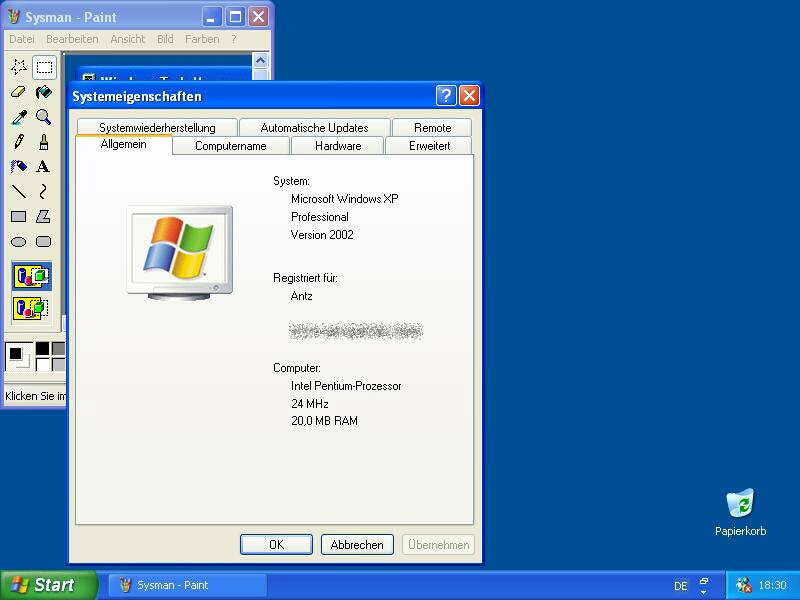Click the text "Microsoft Windows XP"

345,199
